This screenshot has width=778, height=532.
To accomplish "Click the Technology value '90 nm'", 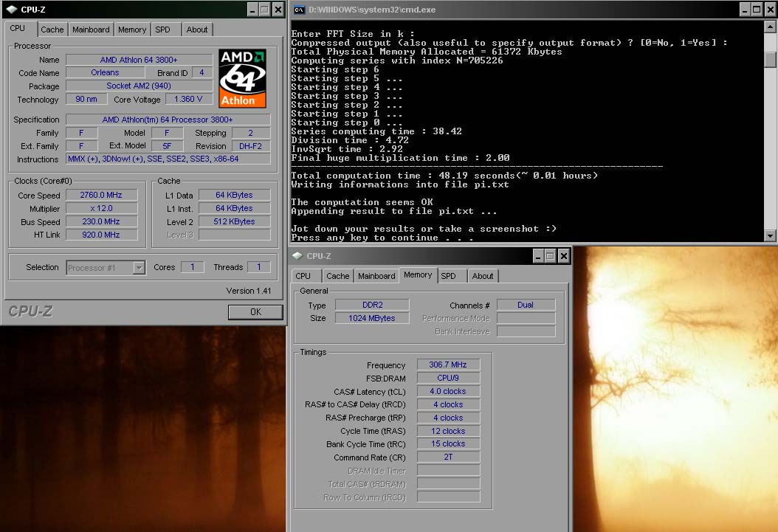I will click(86, 99).
